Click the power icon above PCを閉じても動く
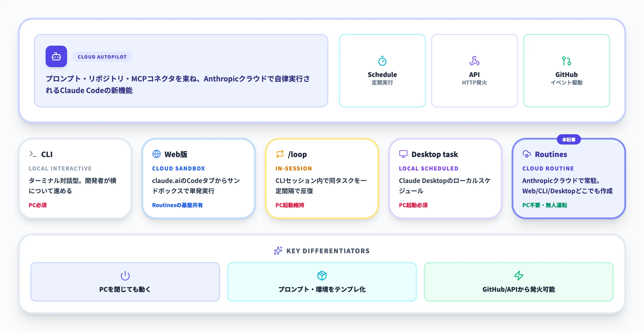The height and width of the screenshot is (332, 644). [125, 275]
